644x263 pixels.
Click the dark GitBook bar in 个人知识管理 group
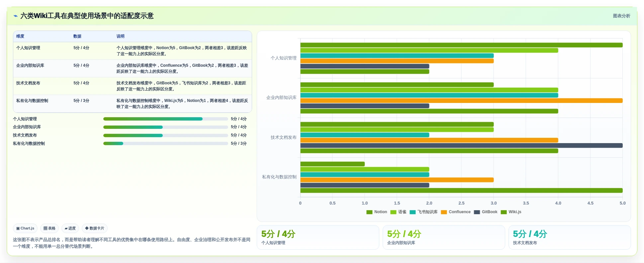(x=365, y=66)
